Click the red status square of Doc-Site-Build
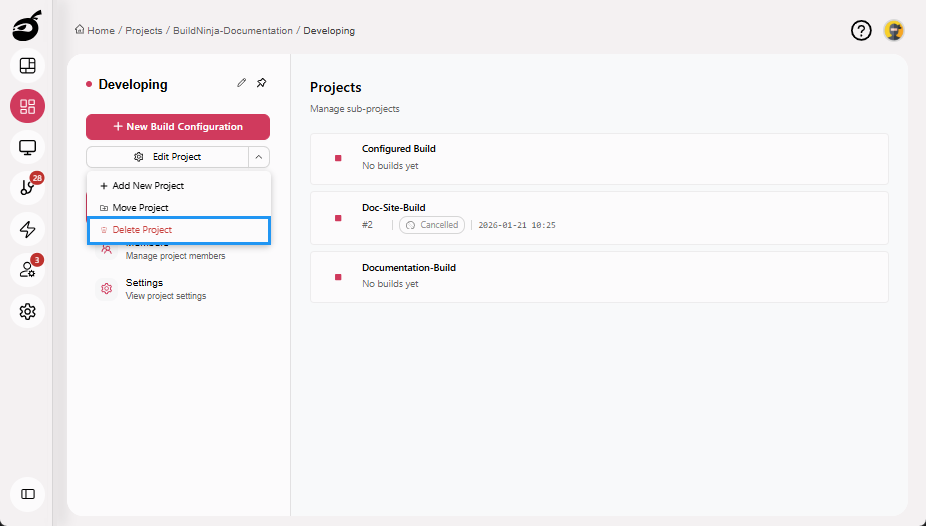926x526 pixels. (x=338, y=218)
